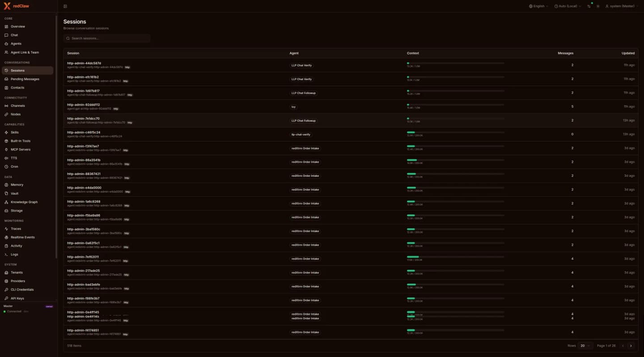Click the Realtime Events icon
Image resolution: width=644 pixels, height=357 pixels.
pos(6,237)
